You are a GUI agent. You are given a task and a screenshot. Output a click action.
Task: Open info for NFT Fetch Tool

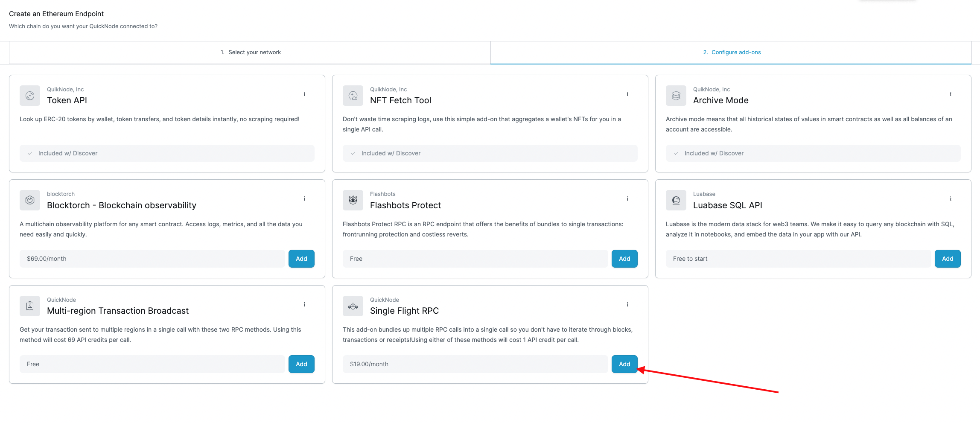coord(627,94)
